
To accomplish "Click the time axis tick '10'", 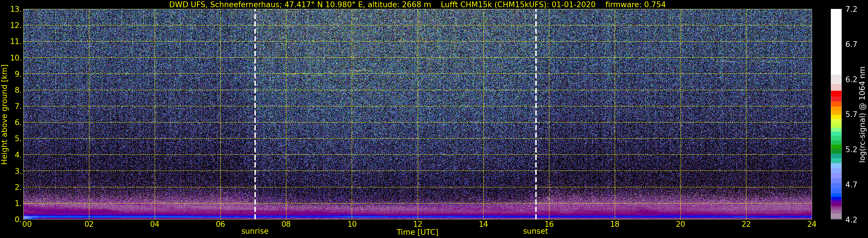I will tap(352, 224).
